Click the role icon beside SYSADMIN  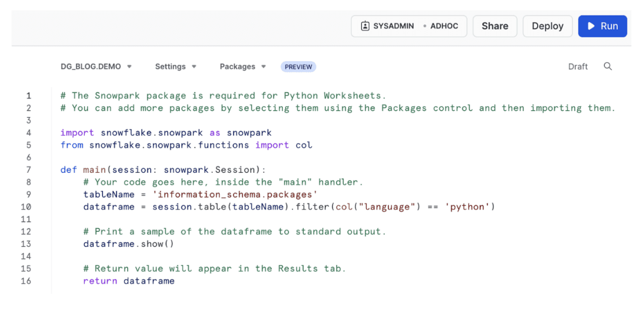coord(365,26)
